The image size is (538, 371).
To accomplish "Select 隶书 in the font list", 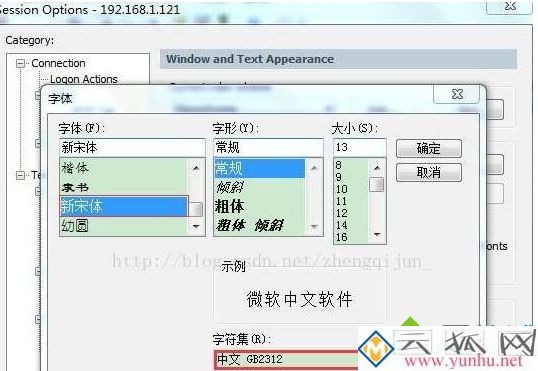I will click(124, 187).
